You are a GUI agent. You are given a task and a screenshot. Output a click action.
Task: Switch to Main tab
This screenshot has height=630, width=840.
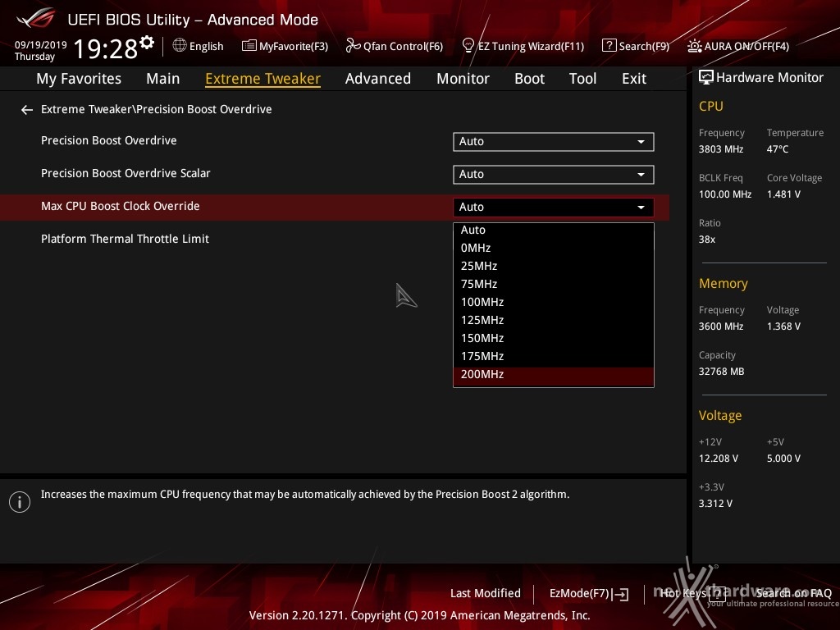click(x=163, y=79)
